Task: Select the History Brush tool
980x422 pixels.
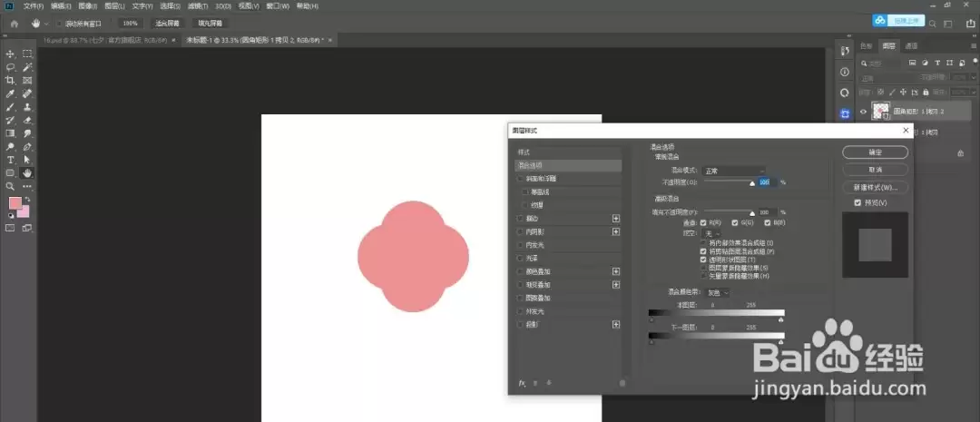Action: (11, 120)
